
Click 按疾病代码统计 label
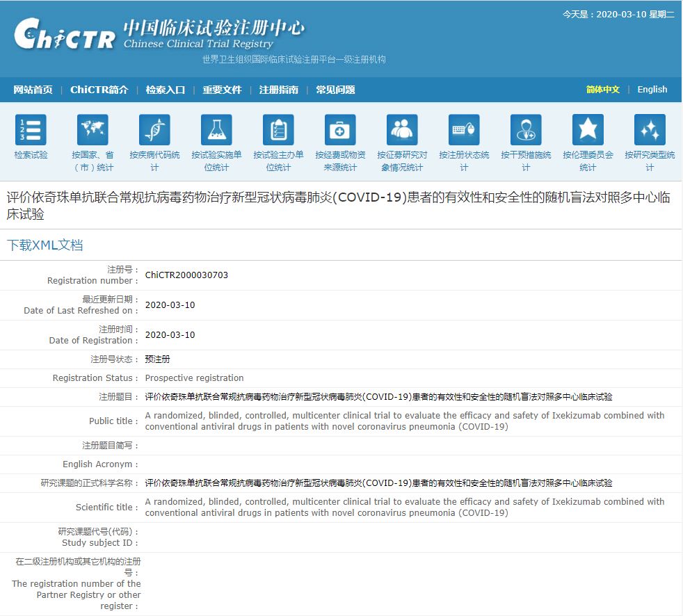click(154, 161)
